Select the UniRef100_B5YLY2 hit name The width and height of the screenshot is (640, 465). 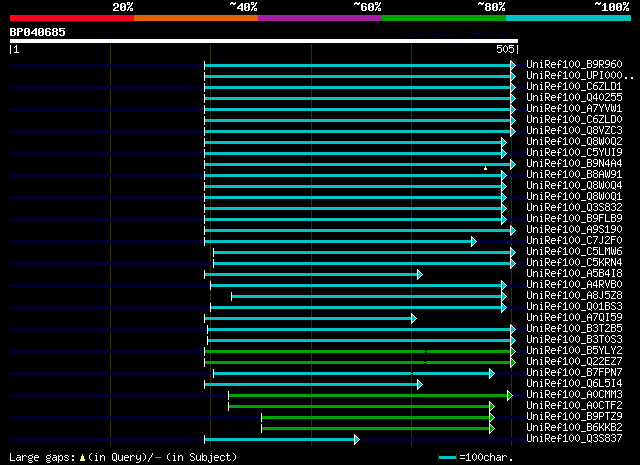pyautogui.click(x=574, y=350)
